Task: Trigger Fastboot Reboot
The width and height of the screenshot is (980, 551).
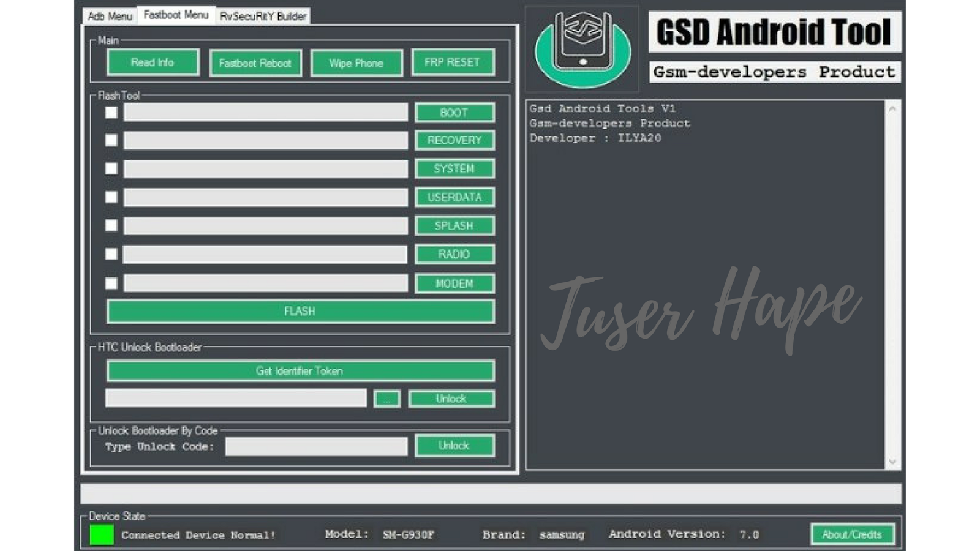Action: pyautogui.click(x=255, y=62)
